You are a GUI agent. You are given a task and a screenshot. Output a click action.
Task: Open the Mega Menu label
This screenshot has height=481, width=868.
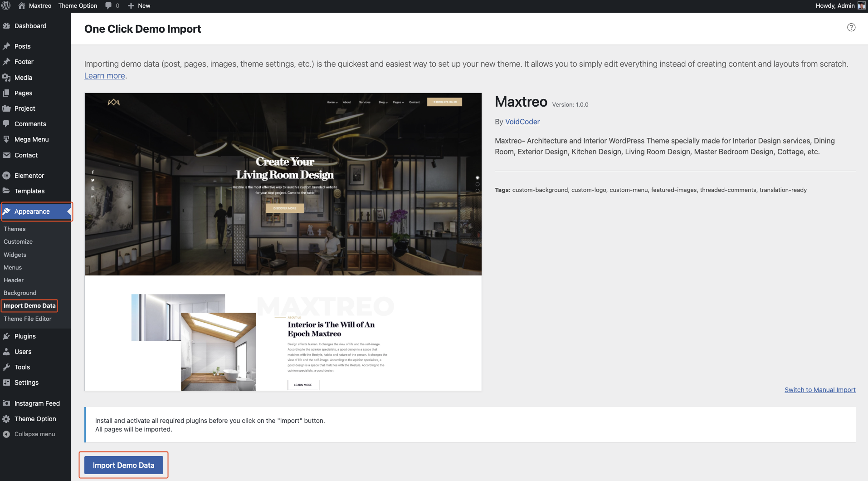[31, 139]
